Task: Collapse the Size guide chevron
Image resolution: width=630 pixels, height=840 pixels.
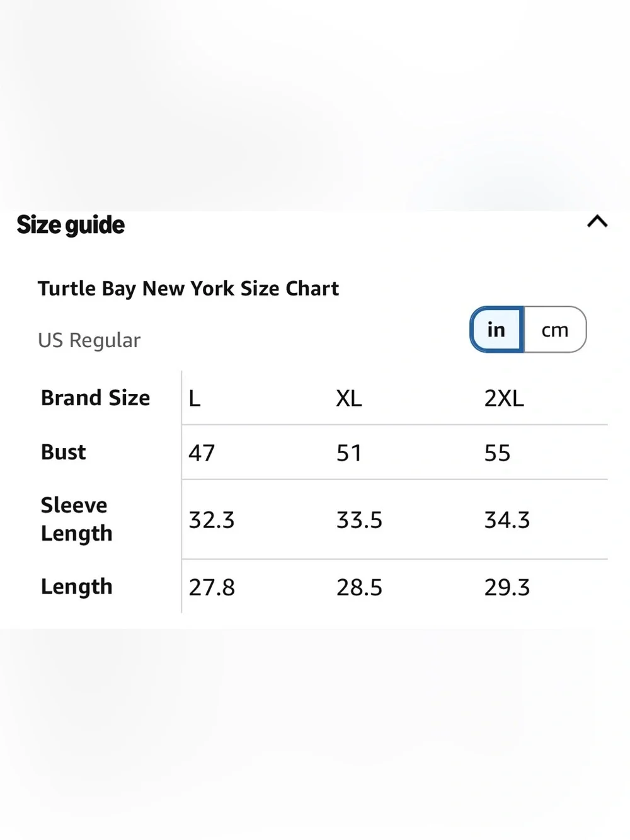Action: point(597,222)
